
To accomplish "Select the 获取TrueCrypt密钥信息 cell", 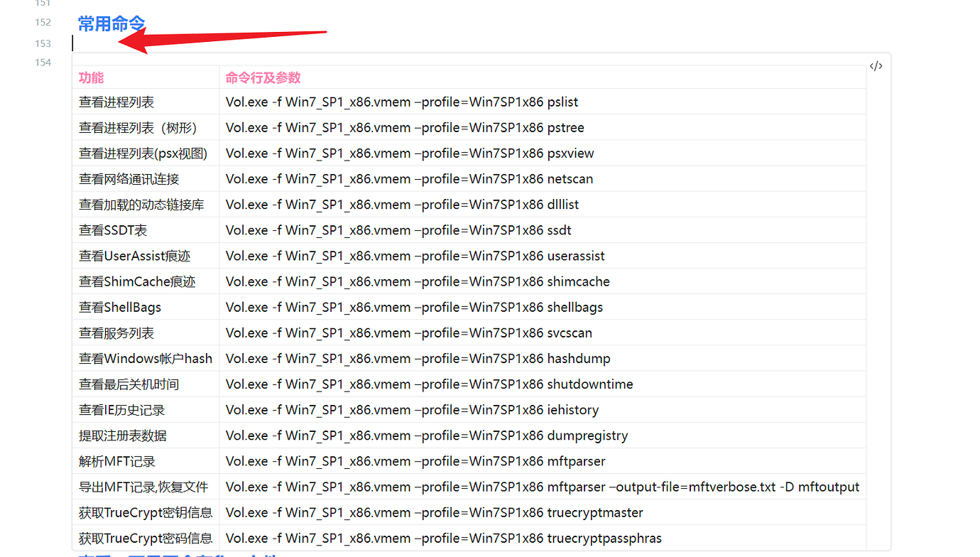I will tap(146, 512).
